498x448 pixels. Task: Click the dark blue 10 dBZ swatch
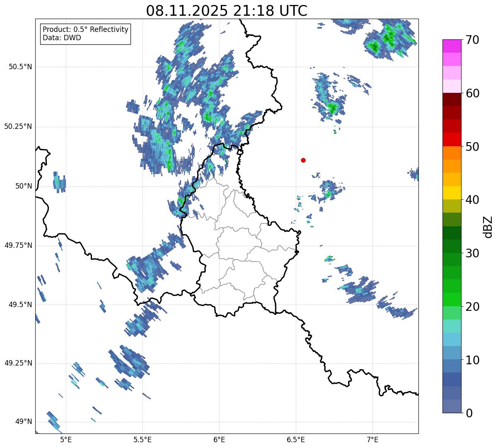click(x=452, y=366)
